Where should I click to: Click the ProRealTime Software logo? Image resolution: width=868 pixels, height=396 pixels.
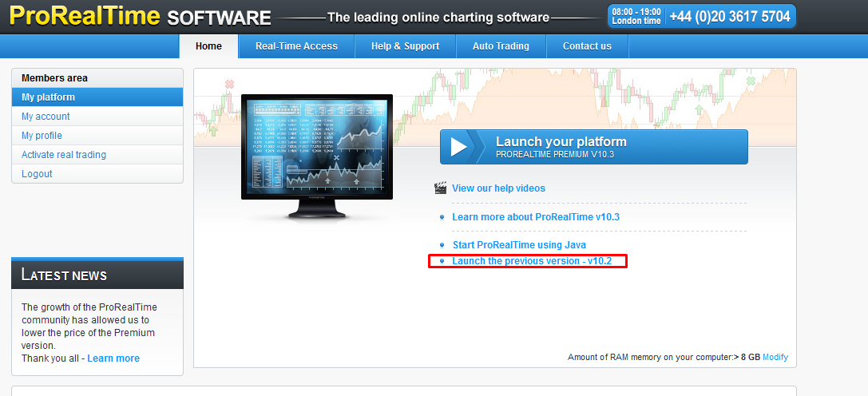pyautogui.click(x=141, y=16)
